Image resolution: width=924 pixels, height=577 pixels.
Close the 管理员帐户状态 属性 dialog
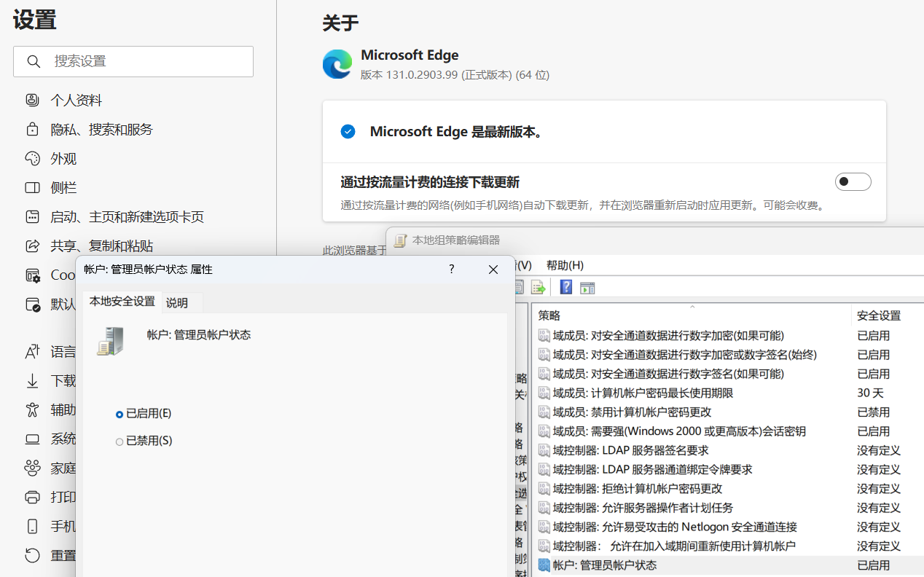[x=493, y=270]
